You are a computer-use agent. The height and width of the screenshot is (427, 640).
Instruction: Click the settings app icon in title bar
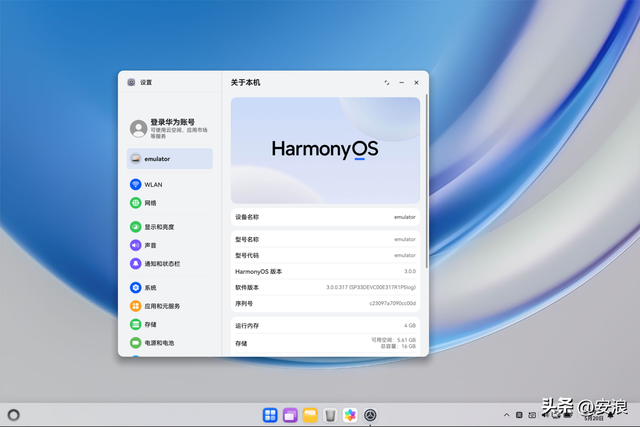(131, 82)
